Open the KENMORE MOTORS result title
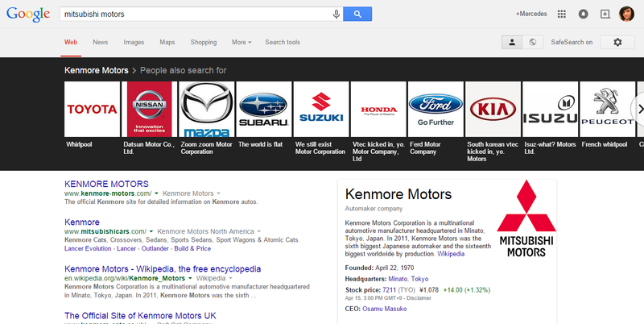The height and width of the screenshot is (324, 644). [x=106, y=184]
